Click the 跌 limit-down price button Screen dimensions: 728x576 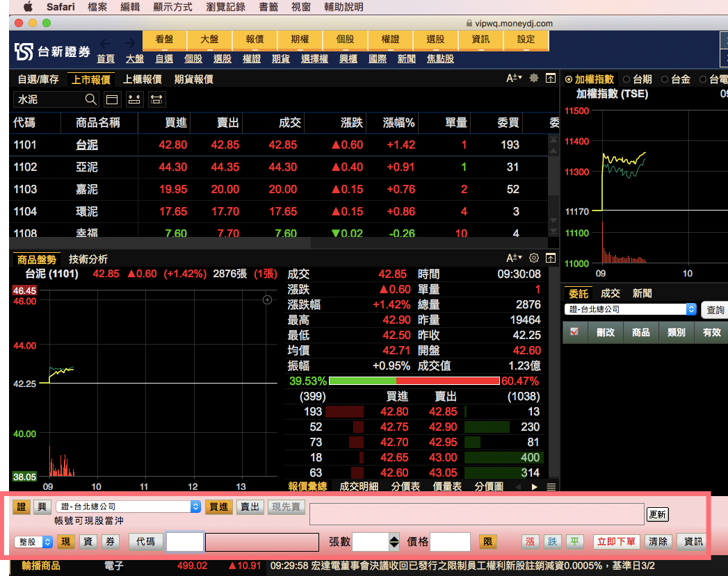click(553, 542)
